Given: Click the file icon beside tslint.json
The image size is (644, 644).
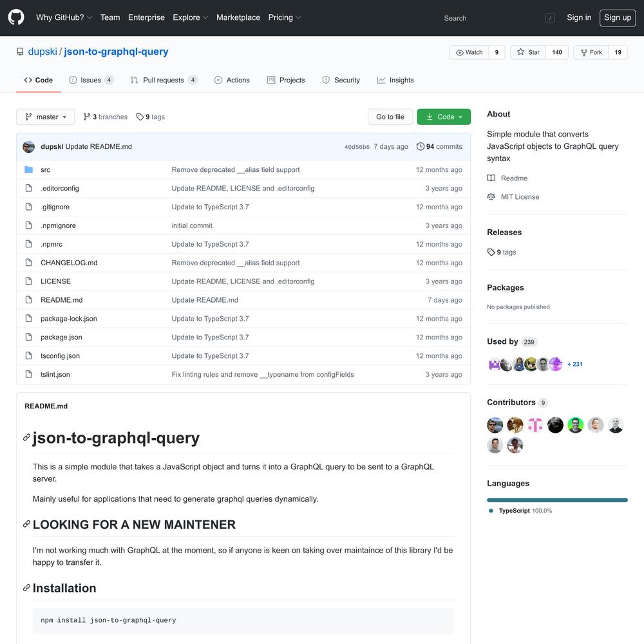Looking at the screenshot, I should [28, 374].
